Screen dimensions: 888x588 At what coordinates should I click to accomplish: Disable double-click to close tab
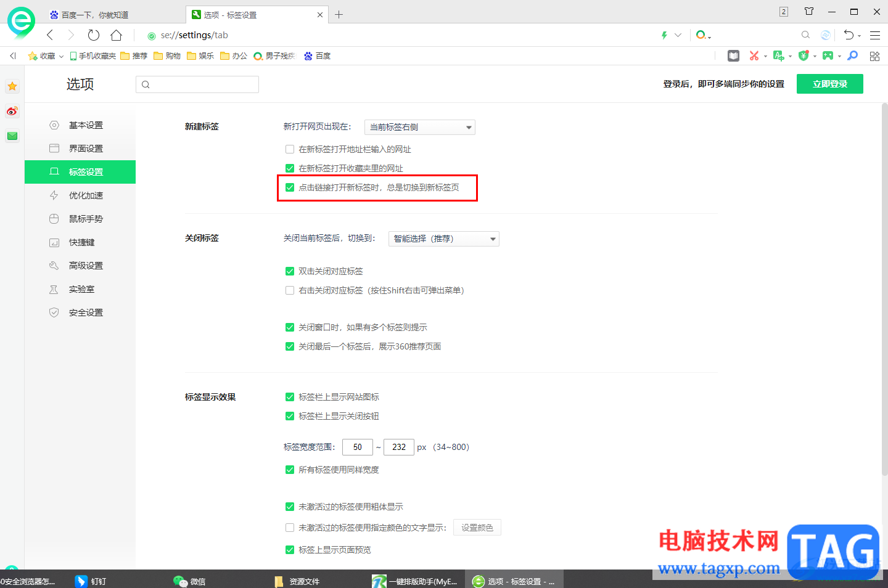coord(290,271)
